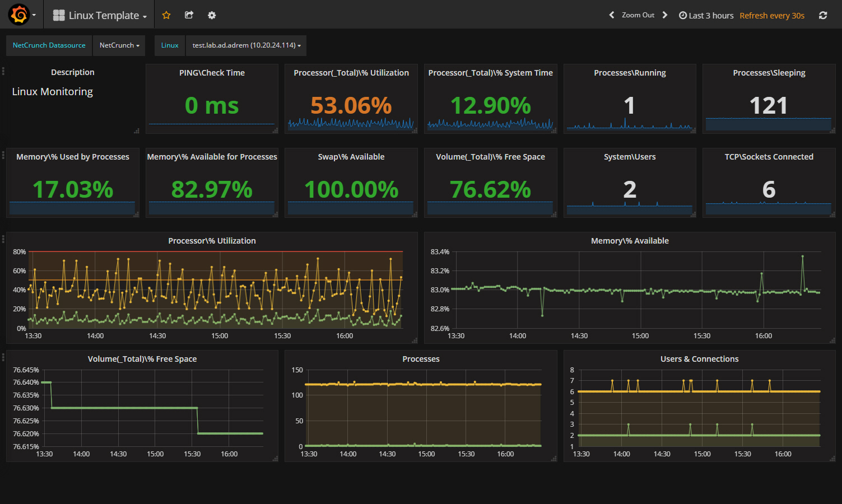The image size is (842, 504).
Task: Open Memory\% Used by Processes panel title
Action: [x=73, y=157]
